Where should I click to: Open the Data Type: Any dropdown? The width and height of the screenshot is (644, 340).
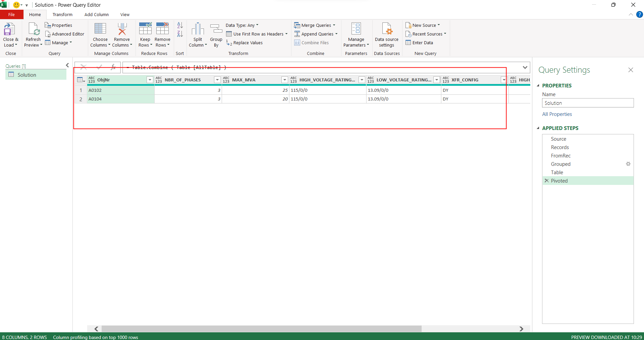(242, 25)
